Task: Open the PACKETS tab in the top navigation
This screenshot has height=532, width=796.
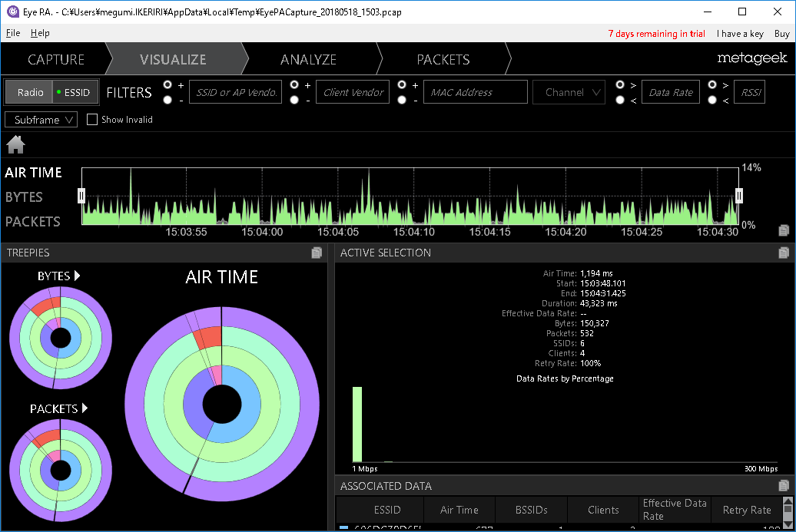Action: click(443, 59)
